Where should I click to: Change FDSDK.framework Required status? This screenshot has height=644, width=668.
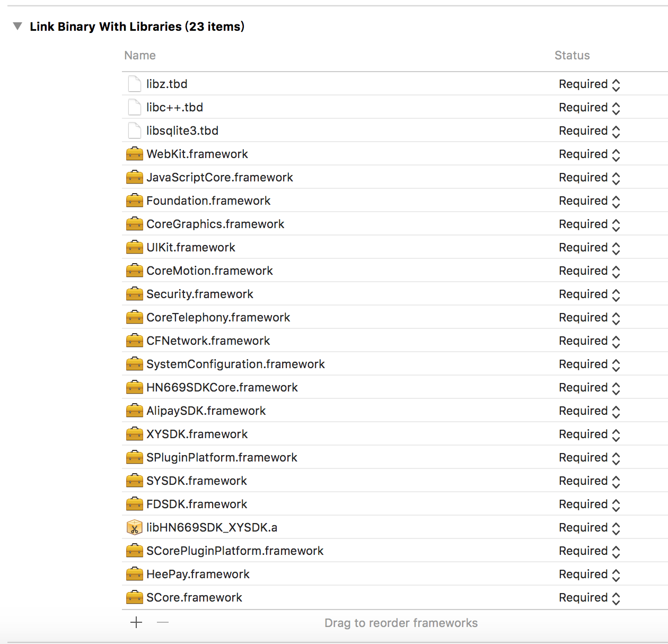click(x=590, y=504)
